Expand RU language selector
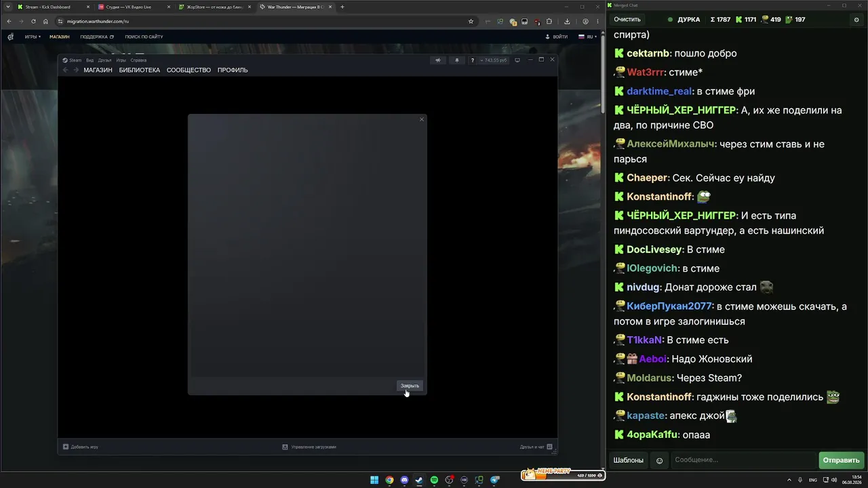 (587, 37)
